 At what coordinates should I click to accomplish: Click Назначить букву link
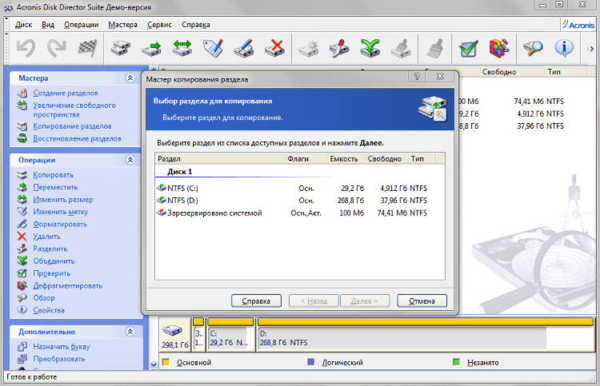pyautogui.click(x=61, y=347)
